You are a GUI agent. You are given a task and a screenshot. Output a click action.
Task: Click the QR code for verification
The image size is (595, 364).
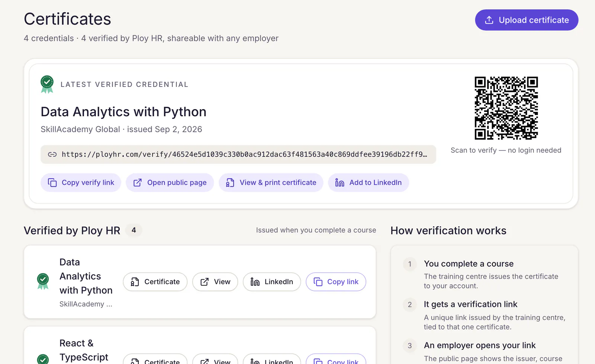pos(506,108)
